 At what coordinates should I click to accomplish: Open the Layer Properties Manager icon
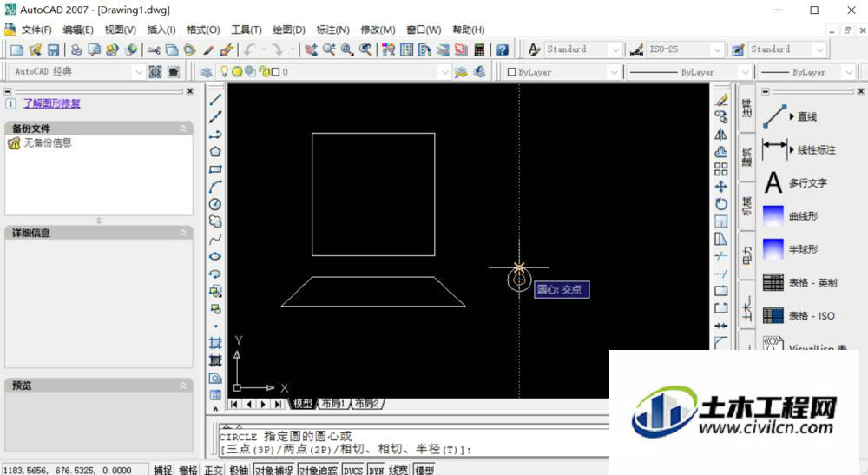pyautogui.click(x=206, y=72)
